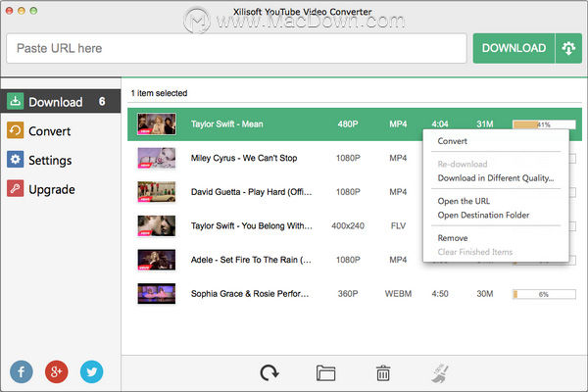Click the Sophia Grace & Rosie thumbnail
This screenshot has width=588, height=392.
pyautogui.click(x=157, y=293)
